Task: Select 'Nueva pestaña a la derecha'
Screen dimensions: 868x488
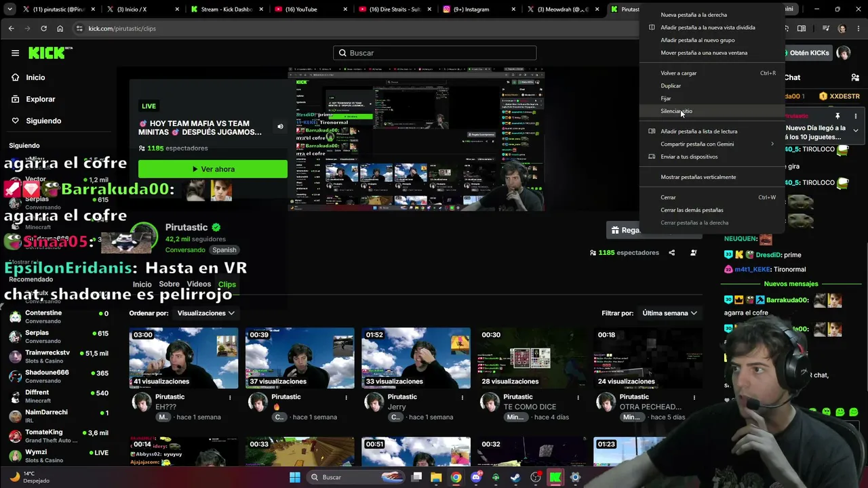Action: click(712, 14)
